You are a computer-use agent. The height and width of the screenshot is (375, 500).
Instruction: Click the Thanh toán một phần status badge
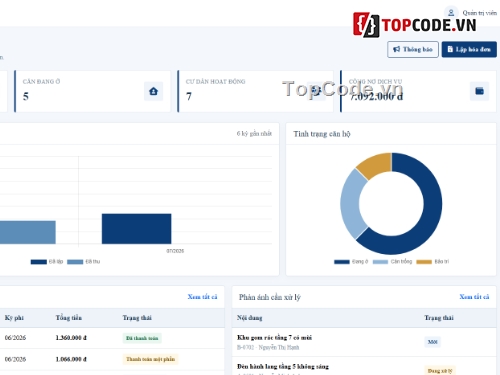150,359
